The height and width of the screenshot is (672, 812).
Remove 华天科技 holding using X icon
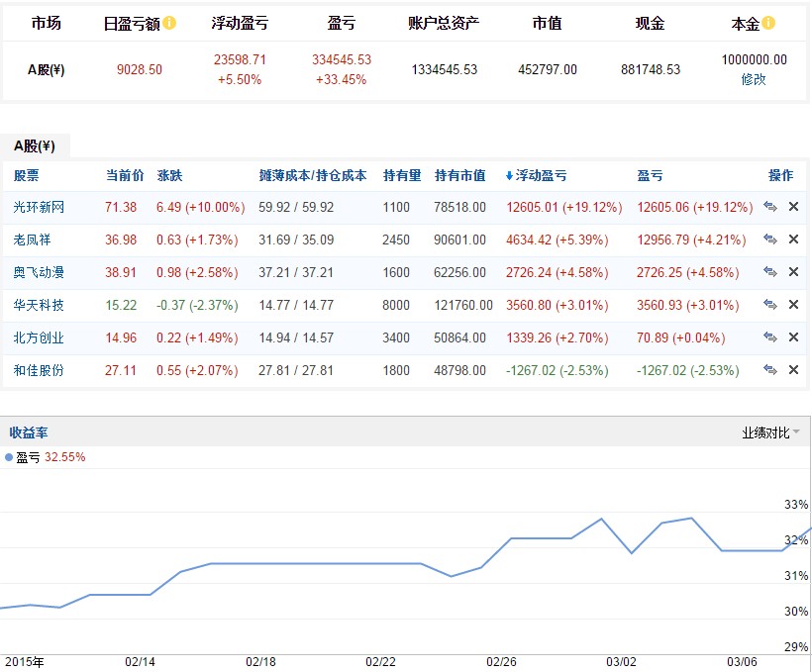click(x=793, y=305)
